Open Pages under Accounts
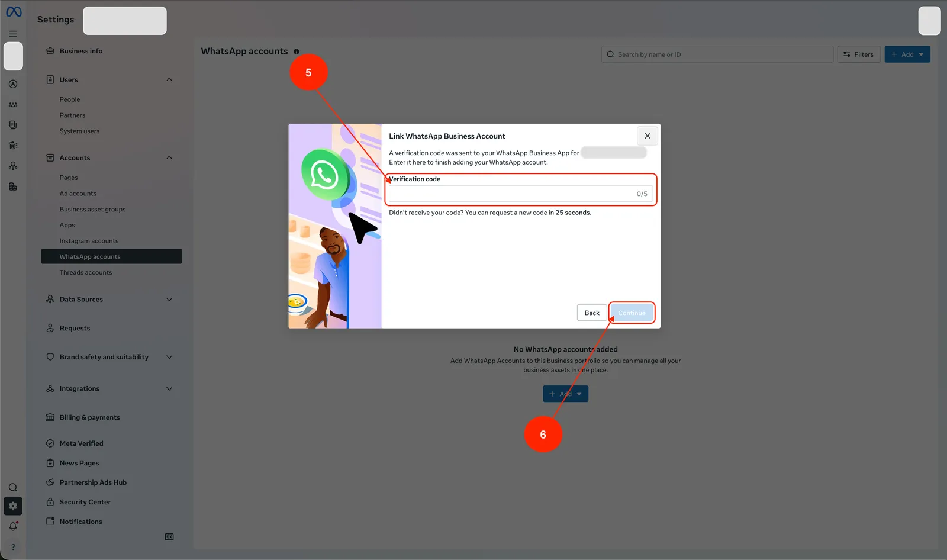This screenshot has width=947, height=560. [69, 178]
